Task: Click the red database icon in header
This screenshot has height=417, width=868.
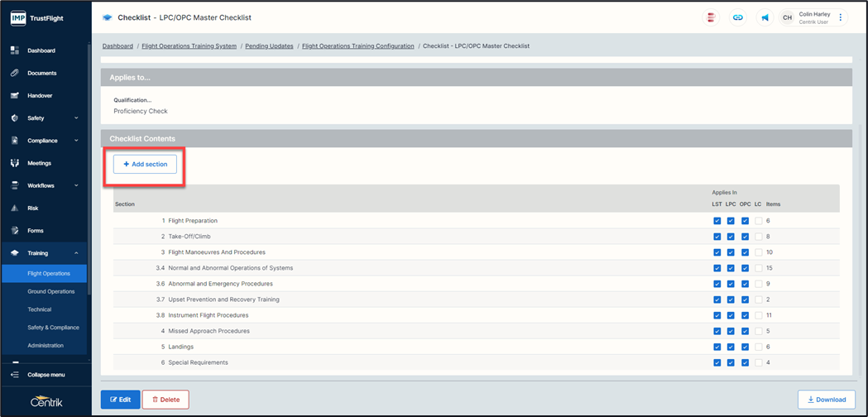Action: click(711, 17)
